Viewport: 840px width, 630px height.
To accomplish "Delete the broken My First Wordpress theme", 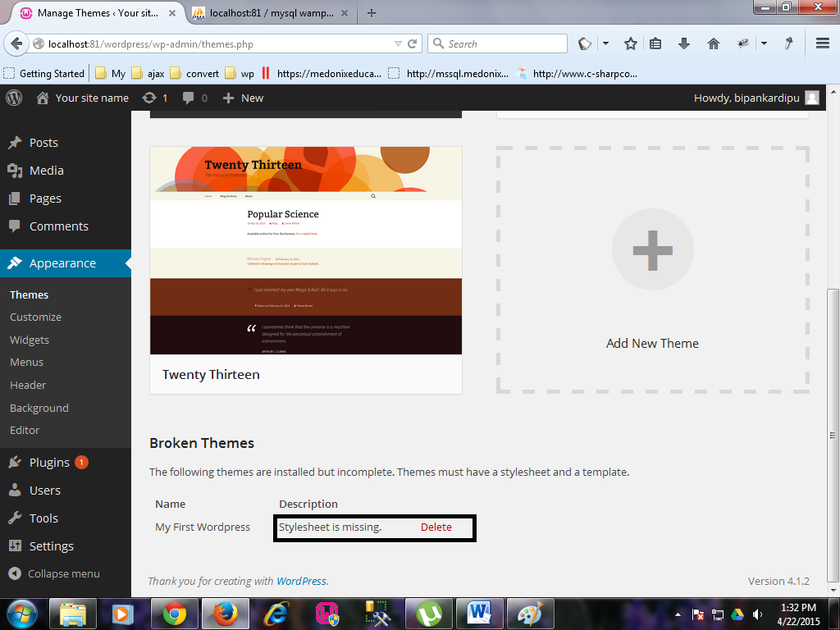I will click(x=436, y=527).
